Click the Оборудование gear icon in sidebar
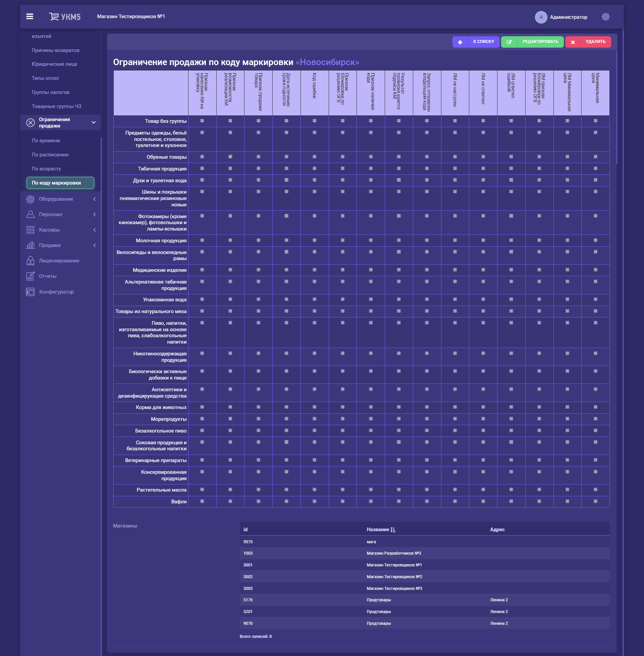This screenshot has height=656, width=644. tap(31, 199)
